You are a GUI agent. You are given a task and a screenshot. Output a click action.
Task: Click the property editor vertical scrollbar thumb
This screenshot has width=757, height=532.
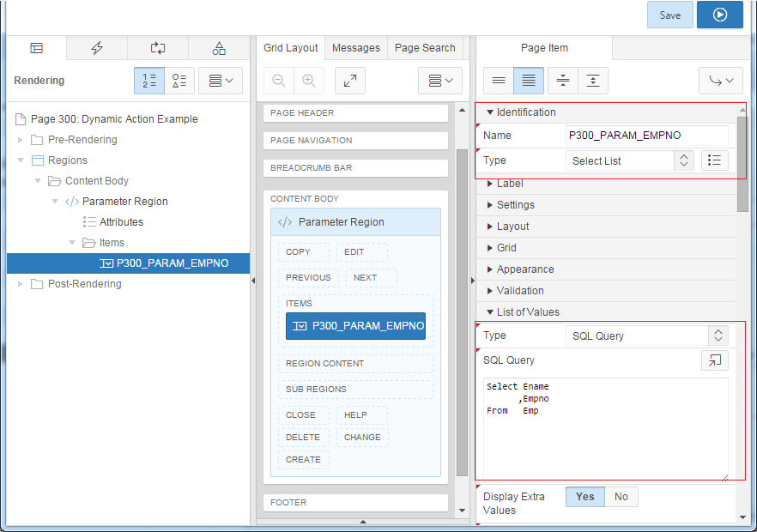[x=742, y=164]
